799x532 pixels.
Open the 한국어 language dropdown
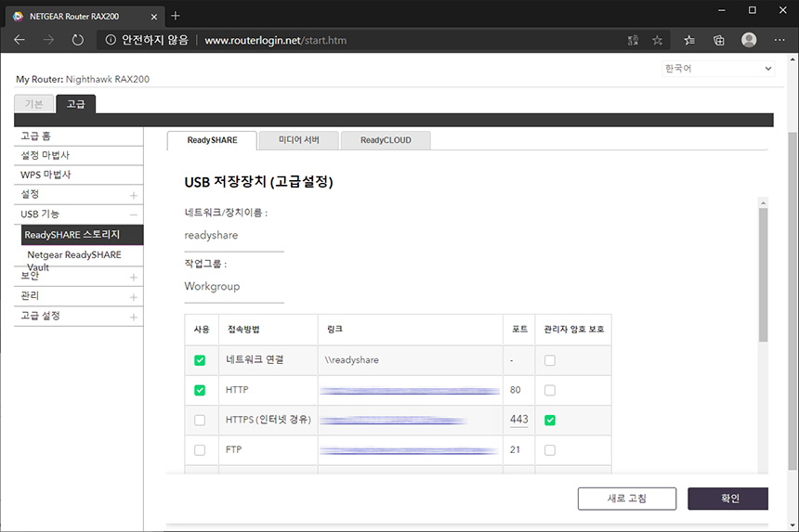click(x=718, y=68)
